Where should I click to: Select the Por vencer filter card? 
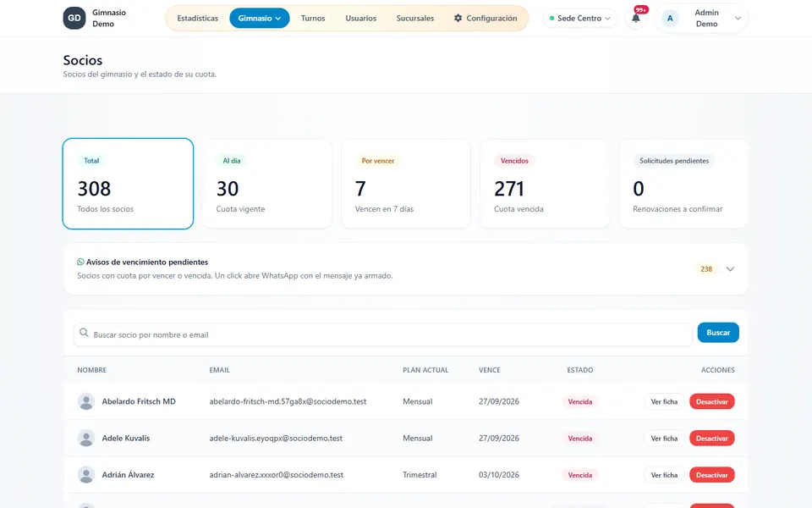point(406,184)
